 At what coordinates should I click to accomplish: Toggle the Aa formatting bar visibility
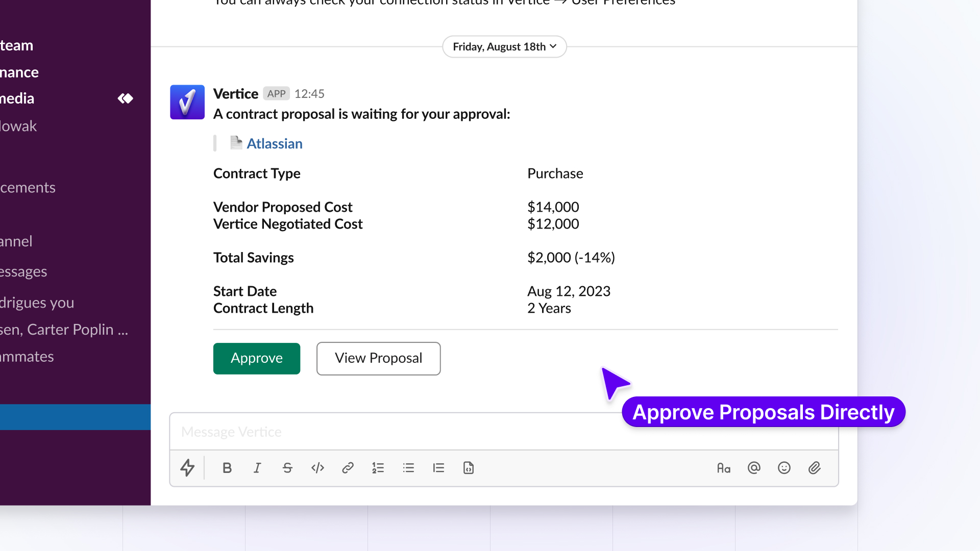pyautogui.click(x=724, y=468)
